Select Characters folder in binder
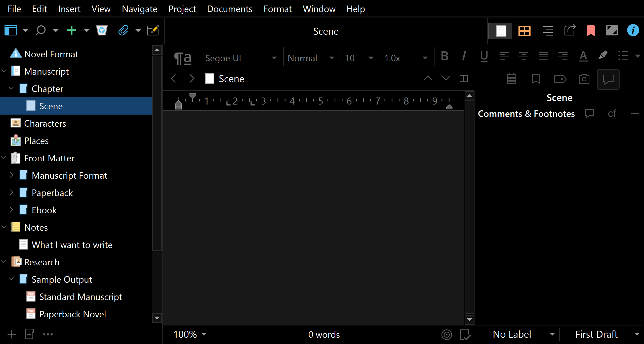Screen dimensions: 644x344 (45, 123)
